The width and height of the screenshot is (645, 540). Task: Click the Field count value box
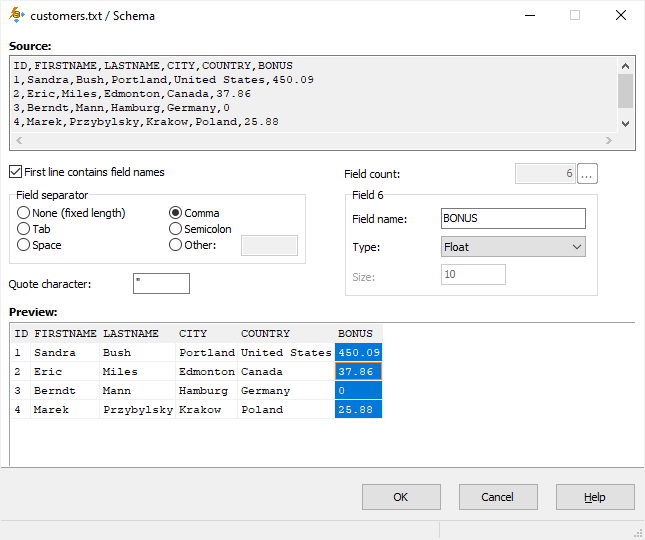tap(545, 174)
